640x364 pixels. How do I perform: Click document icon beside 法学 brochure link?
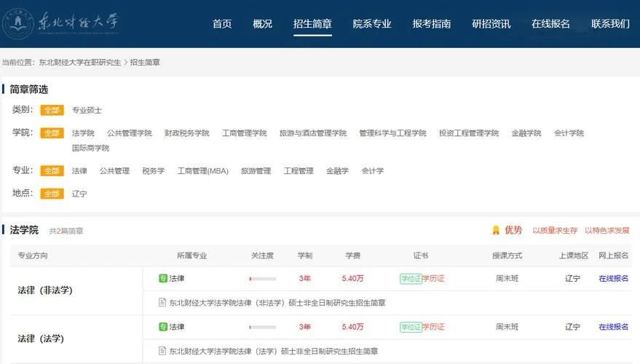tap(162, 351)
